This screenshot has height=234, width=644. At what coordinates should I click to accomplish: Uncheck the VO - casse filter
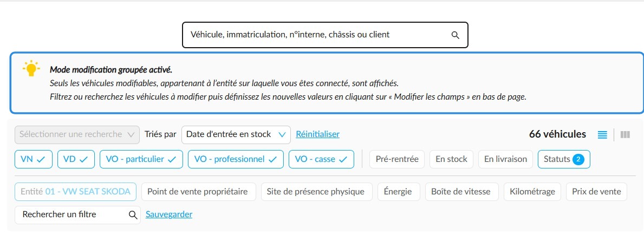(x=322, y=159)
